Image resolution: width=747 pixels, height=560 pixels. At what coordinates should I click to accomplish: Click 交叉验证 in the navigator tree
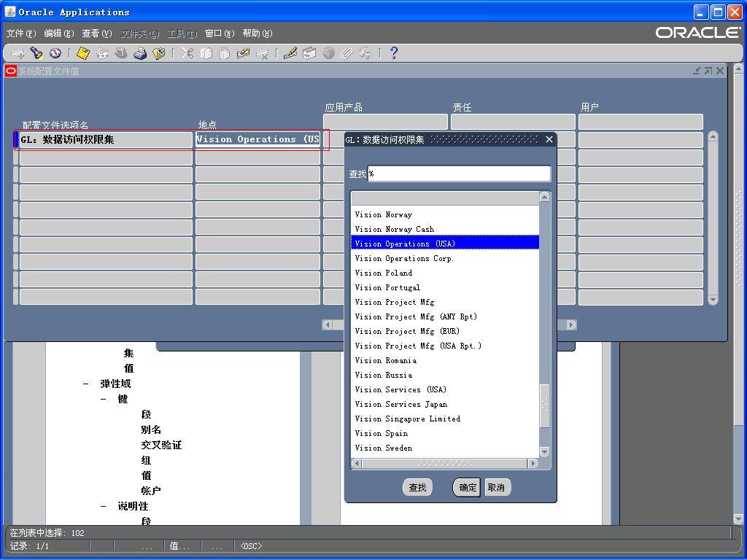tap(161, 446)
